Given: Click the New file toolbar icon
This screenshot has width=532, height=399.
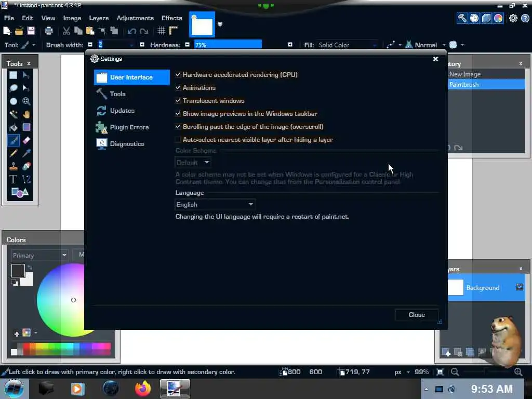Looking at the screenshot, I should 7,31.
